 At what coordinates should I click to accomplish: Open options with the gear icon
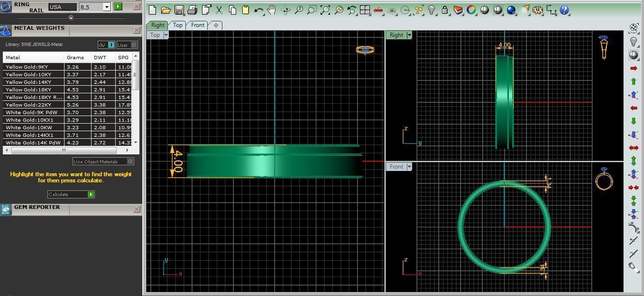538,9
